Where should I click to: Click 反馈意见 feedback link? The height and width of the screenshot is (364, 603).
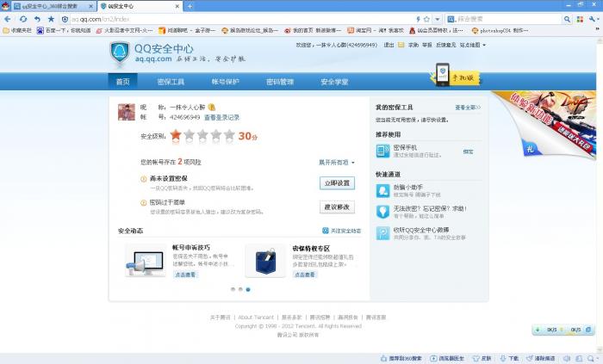click(445, 45)
